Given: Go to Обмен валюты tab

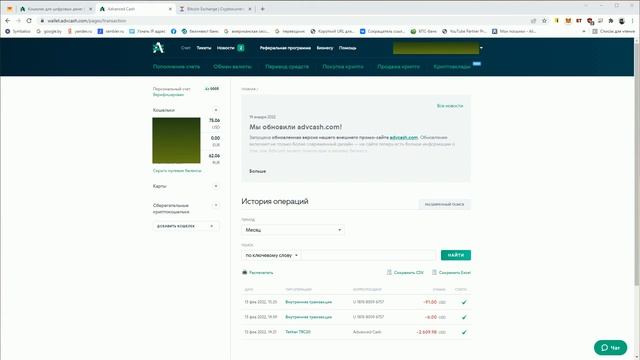Looking at the screenshot, I should pos(232,67).
